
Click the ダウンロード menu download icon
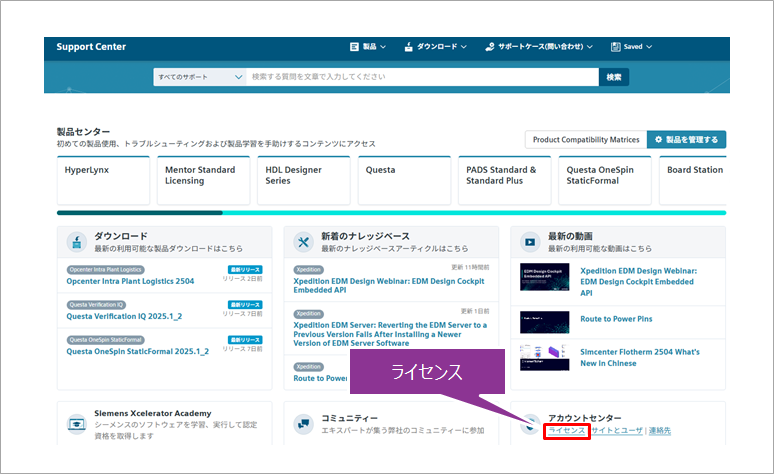408,46
